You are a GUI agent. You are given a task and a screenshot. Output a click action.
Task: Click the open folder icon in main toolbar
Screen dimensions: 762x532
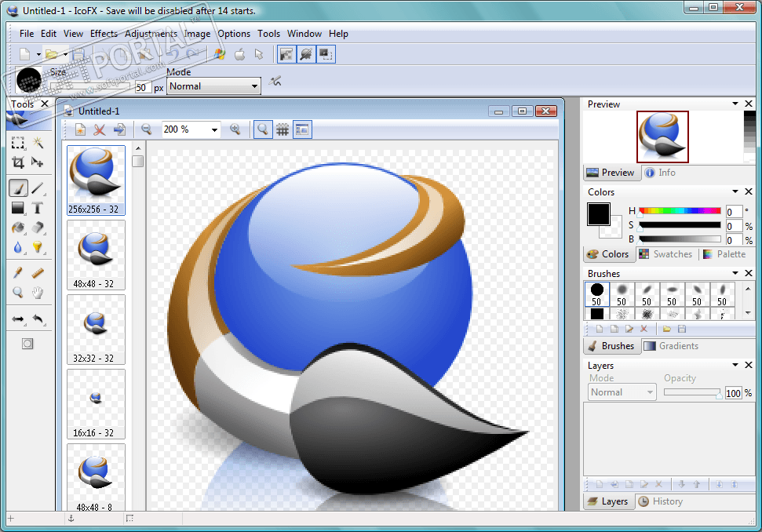click(x=52, y=54)
